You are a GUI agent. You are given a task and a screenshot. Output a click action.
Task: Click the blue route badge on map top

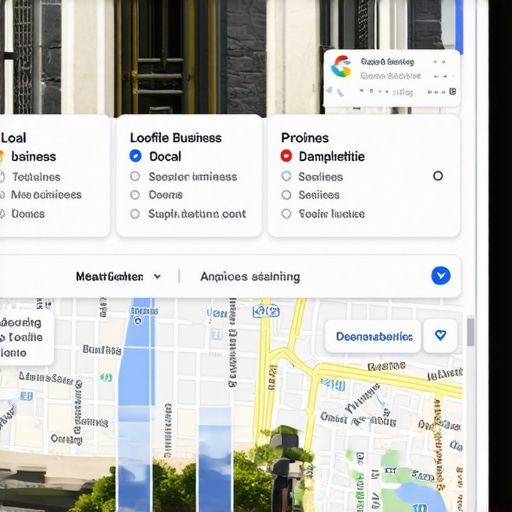[266, 312]
